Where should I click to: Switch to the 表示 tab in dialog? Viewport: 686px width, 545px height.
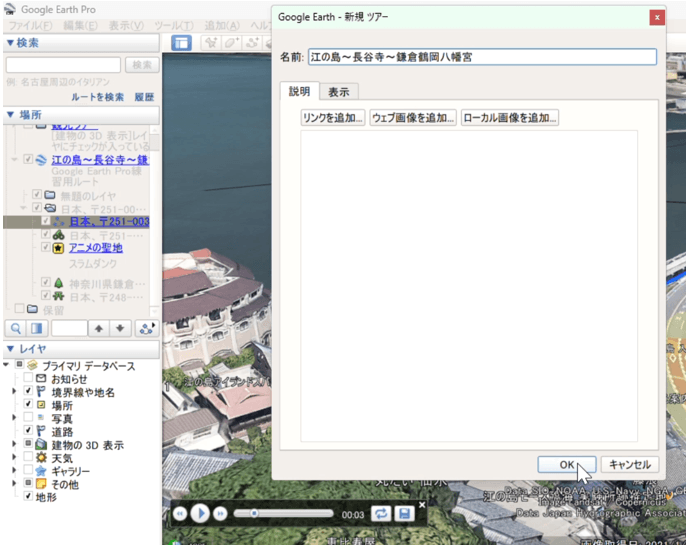339,92
